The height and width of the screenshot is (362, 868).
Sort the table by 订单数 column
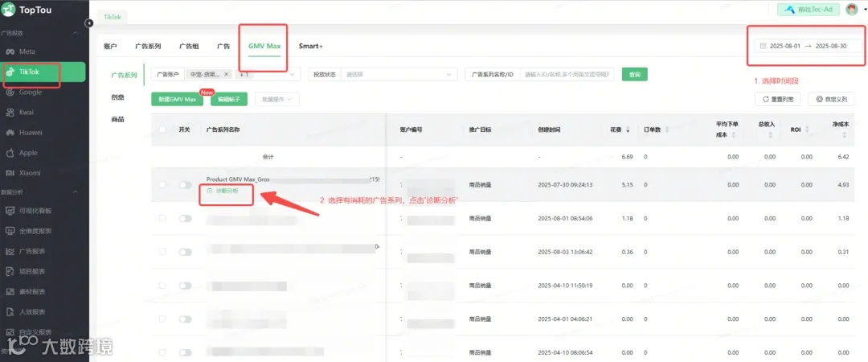[x=666, y=130]
